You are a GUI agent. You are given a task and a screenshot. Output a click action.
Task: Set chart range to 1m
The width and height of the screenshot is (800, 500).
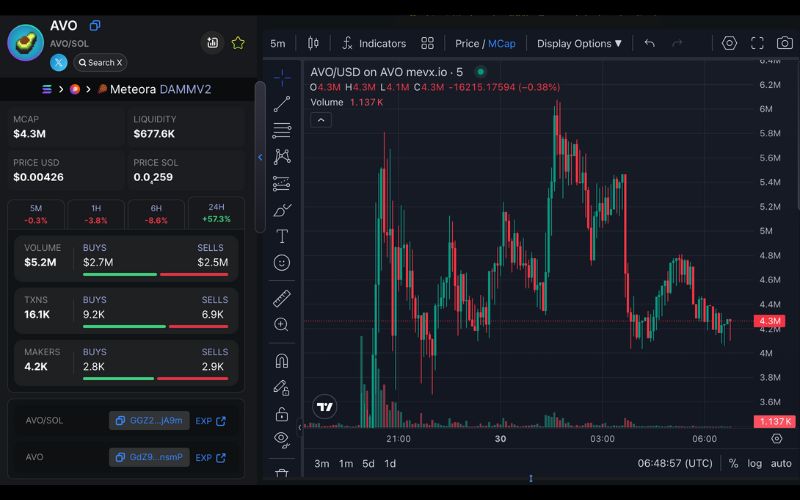pyautogui.click(x=346, y=463)
